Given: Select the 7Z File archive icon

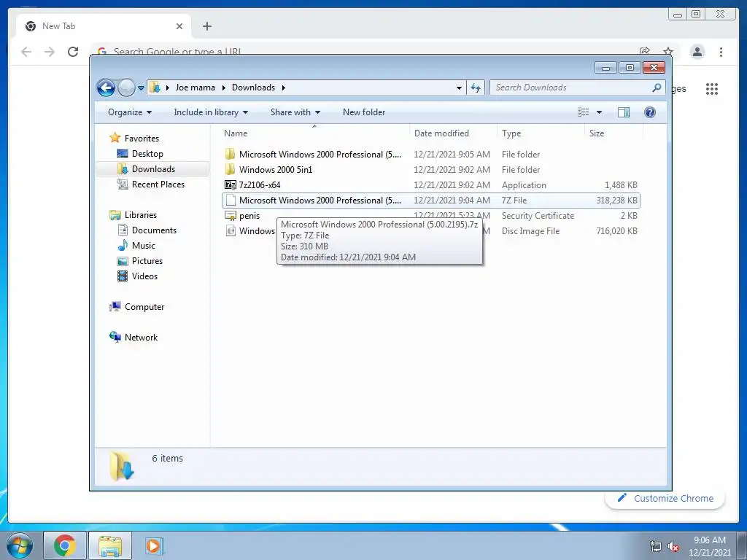Looking at the screenshot, I should (x=231, y=201).
